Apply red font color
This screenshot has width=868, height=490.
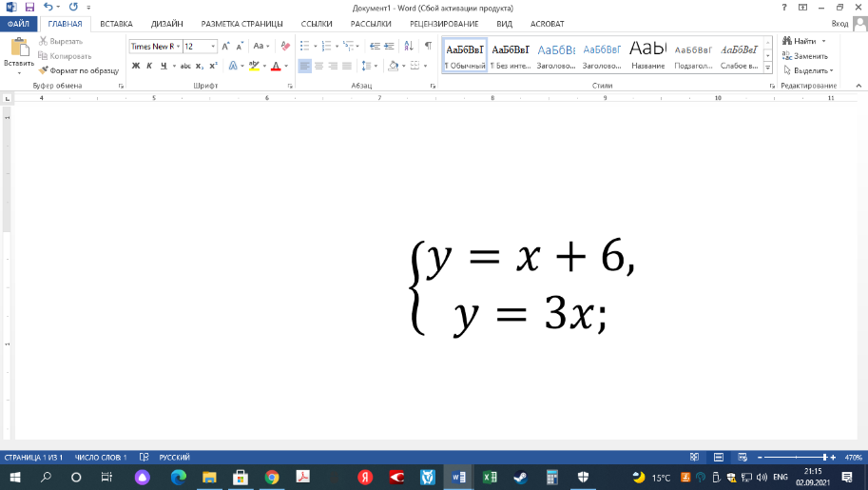point(276,66)
